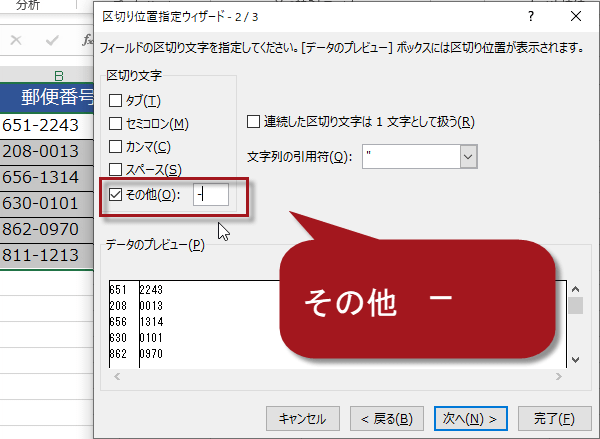The height and width of the screenshot is (439, 600).
Task: Click the help question mark icon
Action: pyautogui.click(x=531, y=16)
